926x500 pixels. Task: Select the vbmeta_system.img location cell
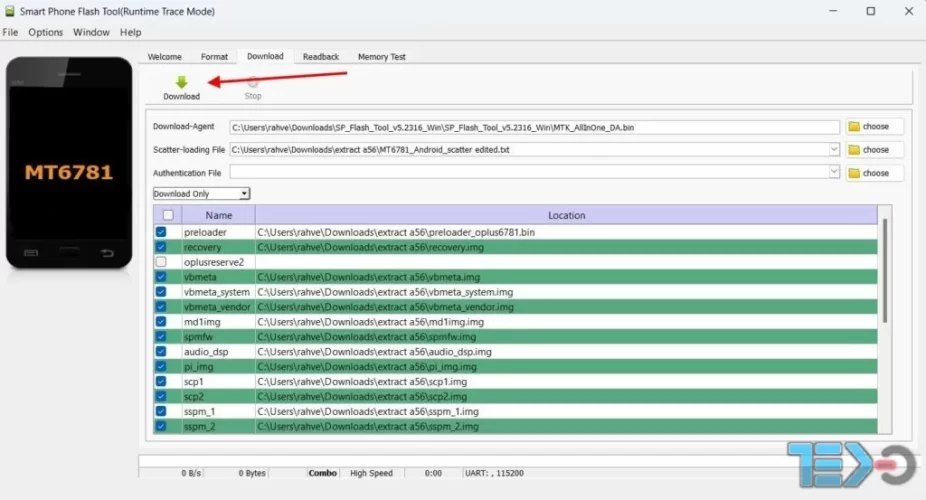tap(566, 292)
